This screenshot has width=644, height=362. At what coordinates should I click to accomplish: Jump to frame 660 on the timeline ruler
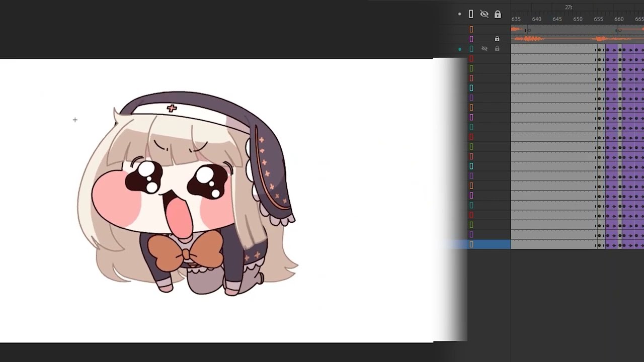[x=619, y=19]
